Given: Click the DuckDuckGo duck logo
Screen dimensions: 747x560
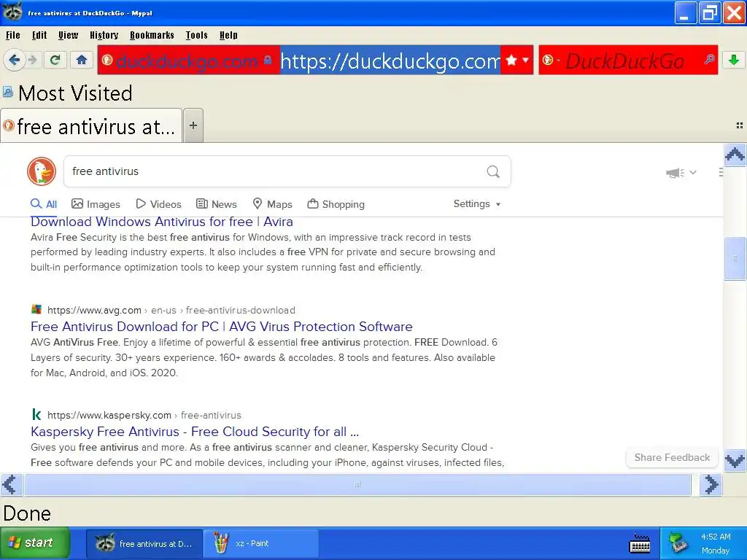Looking at the screenshot, I should tap(42, 171).
